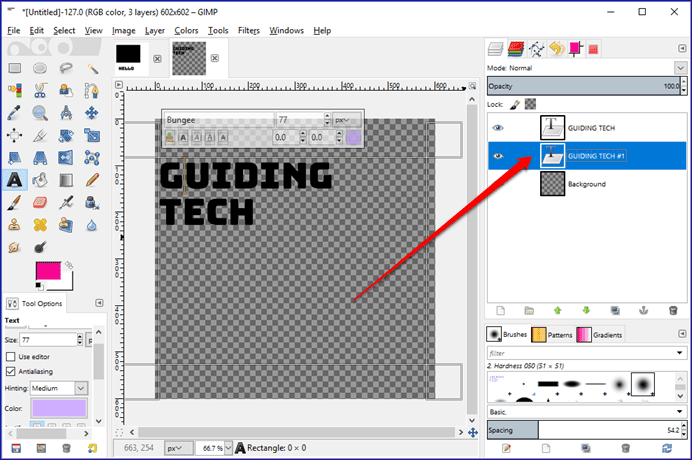The height and width of the screenshot is (460, 692).
Task: Toggle lock pixels brush icon
Action: [x=515, y=104]
